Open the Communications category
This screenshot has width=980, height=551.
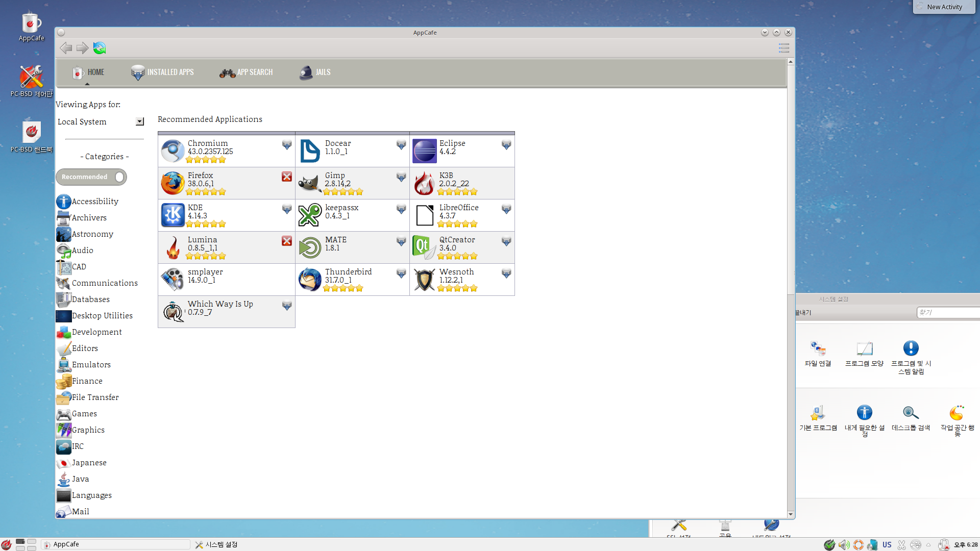97,283
